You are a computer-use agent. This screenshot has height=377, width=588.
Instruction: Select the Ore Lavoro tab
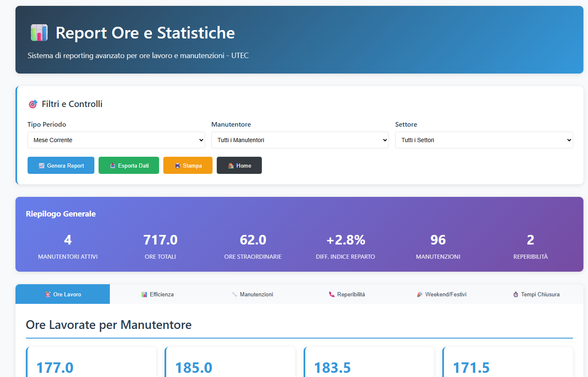[63, 295]
